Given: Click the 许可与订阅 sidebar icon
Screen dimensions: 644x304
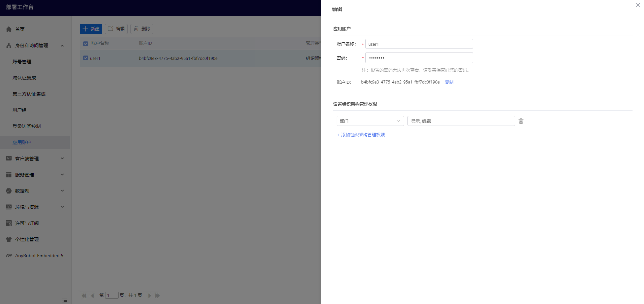Looking at the screenshot, I should click(9, 223).
